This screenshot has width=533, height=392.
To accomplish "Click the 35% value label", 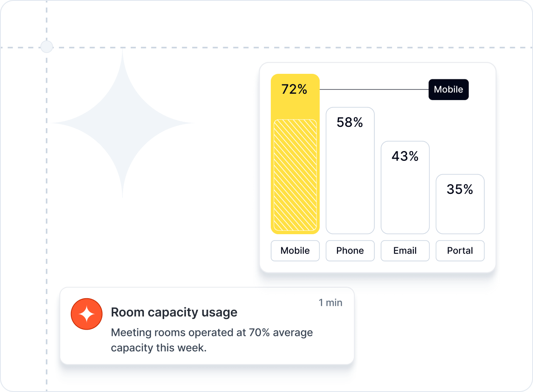I will pyautogui.click(x=460, y=189).
